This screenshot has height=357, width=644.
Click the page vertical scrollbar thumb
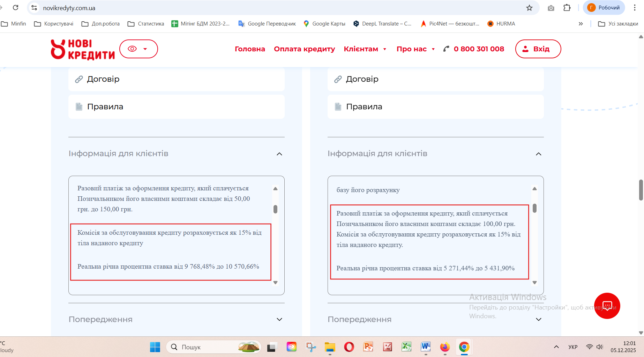(641, 190)
